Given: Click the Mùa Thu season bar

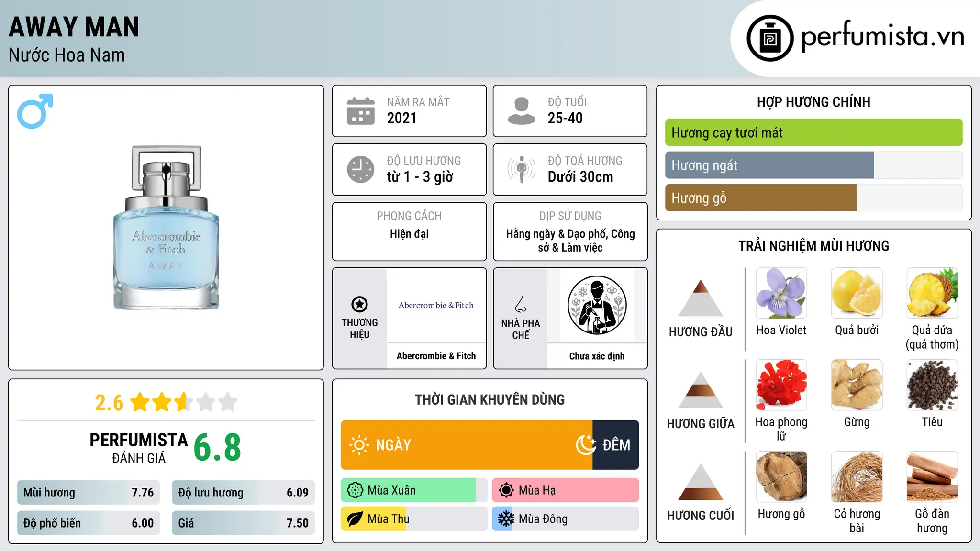Looking at the screenshot, I should pos(414,519).
